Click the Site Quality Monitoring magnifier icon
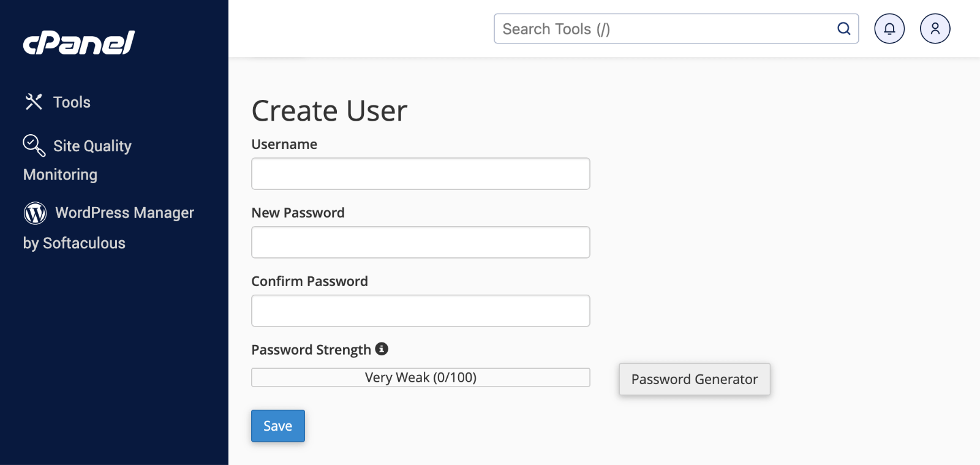Image resolution: width=980 pixels, height=465 pixels. [34, 145]
